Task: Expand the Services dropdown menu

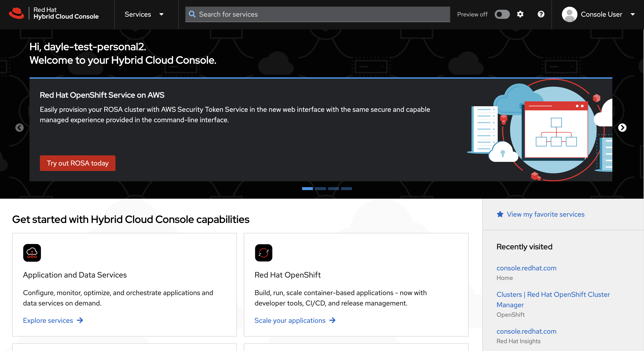Action: tap(144, 14)
